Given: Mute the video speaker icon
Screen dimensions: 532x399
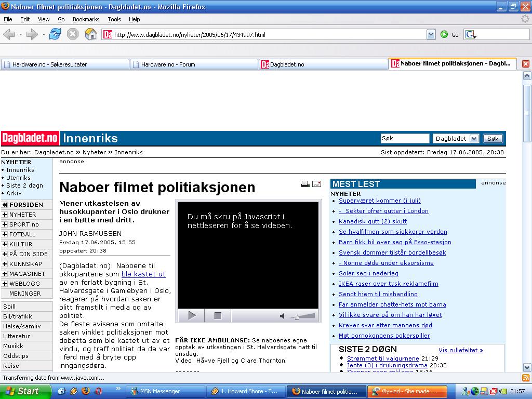Looking at the screenshot, I should (x=282, y=316).
